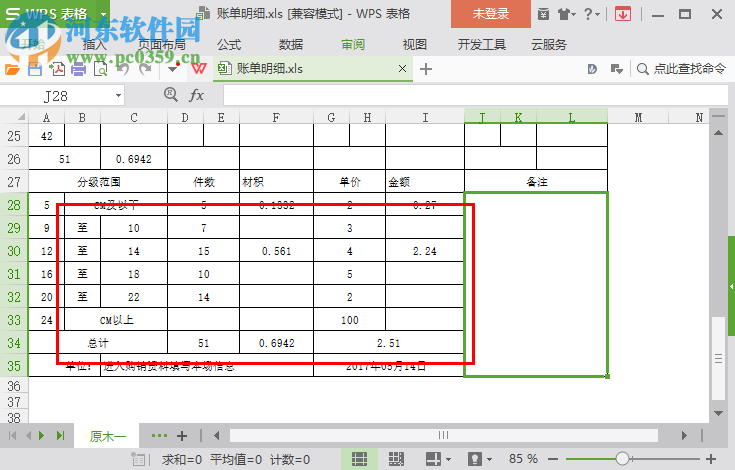Click the Redo arrow icon
This screenshot has height=470, width=735.
[145, 69]
